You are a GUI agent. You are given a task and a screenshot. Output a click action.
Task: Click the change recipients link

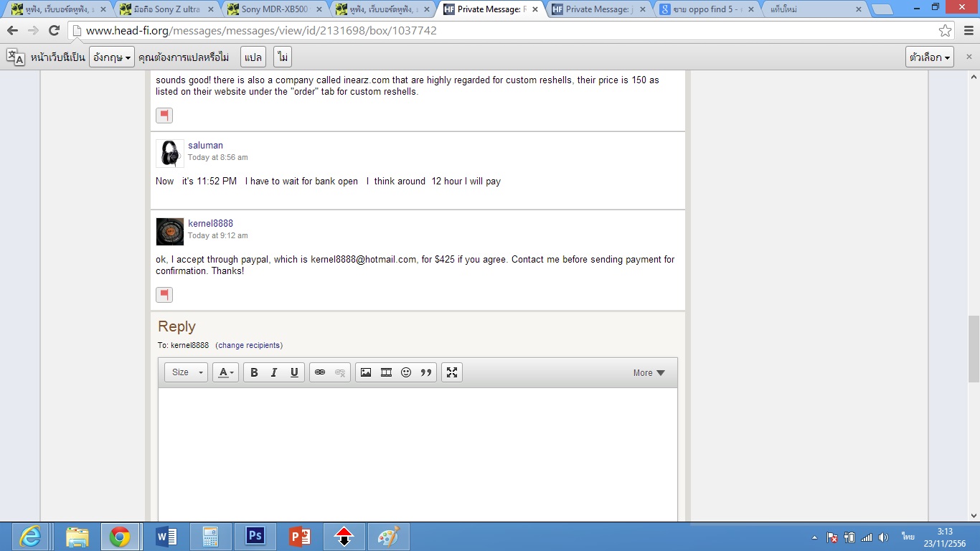click(249, 345)
